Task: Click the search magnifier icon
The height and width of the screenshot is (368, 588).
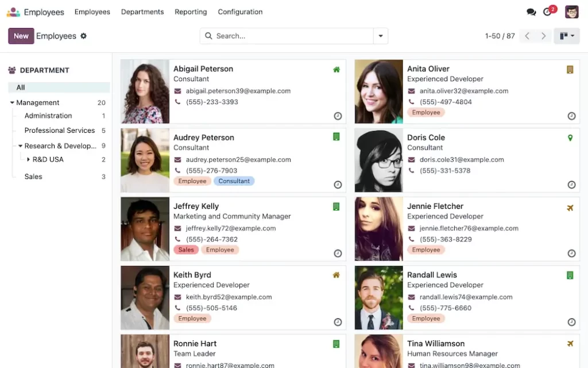Action: tap(208, 36)
